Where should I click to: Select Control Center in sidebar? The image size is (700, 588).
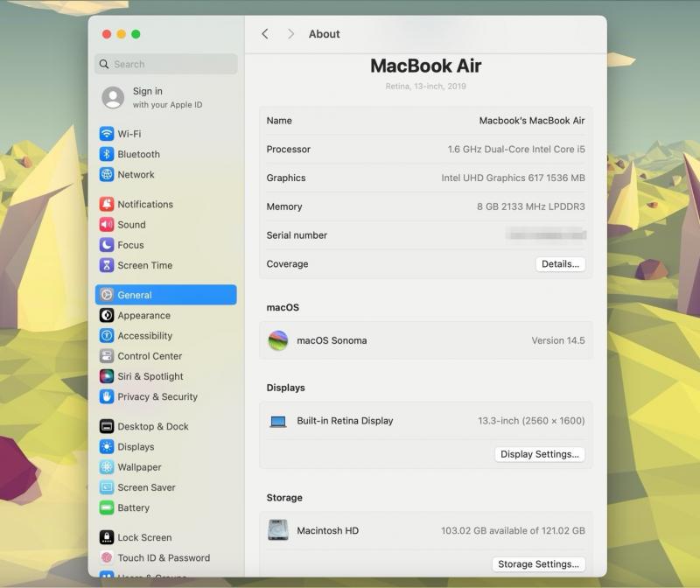150,356
